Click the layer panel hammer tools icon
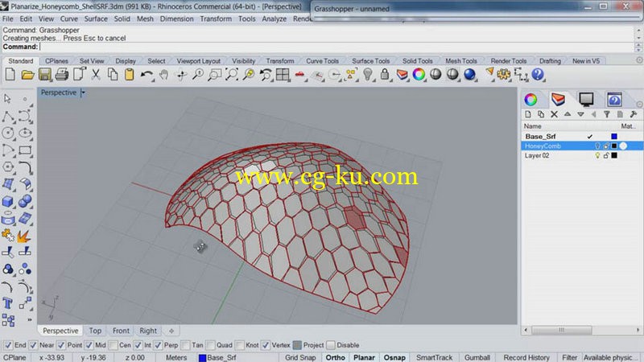 634,114
